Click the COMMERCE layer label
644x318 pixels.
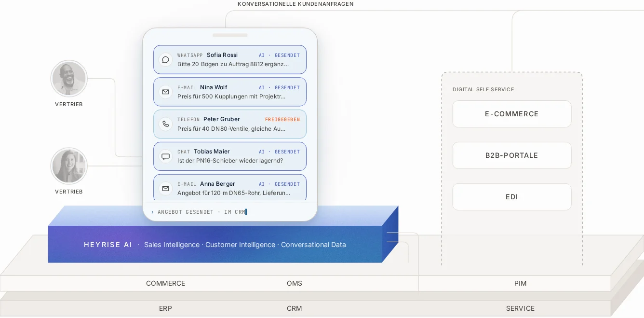click(x=165, y=284)
